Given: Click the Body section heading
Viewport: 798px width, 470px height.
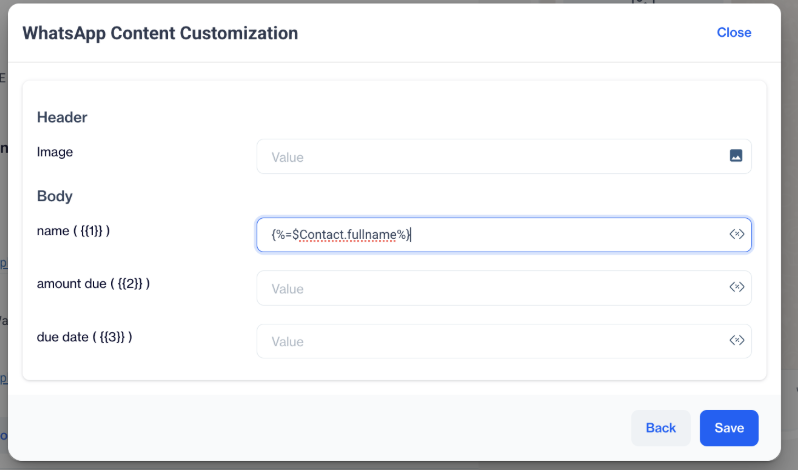Looking at the screenshot, I should pos(55,196).
